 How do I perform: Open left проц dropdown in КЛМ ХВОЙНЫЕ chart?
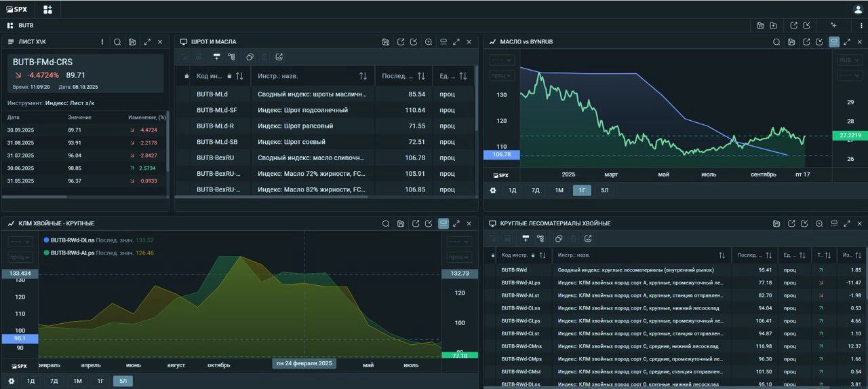point(20,257)
